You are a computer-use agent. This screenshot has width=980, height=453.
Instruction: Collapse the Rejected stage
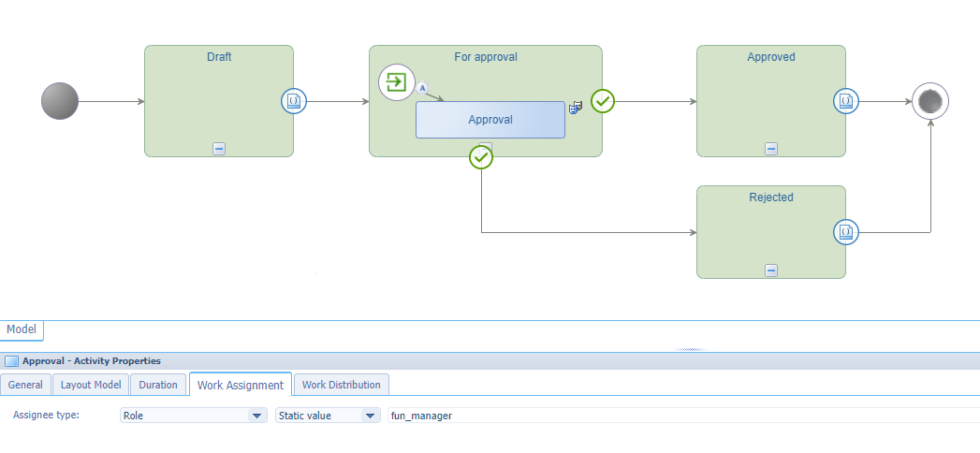(x=771, y=270)
